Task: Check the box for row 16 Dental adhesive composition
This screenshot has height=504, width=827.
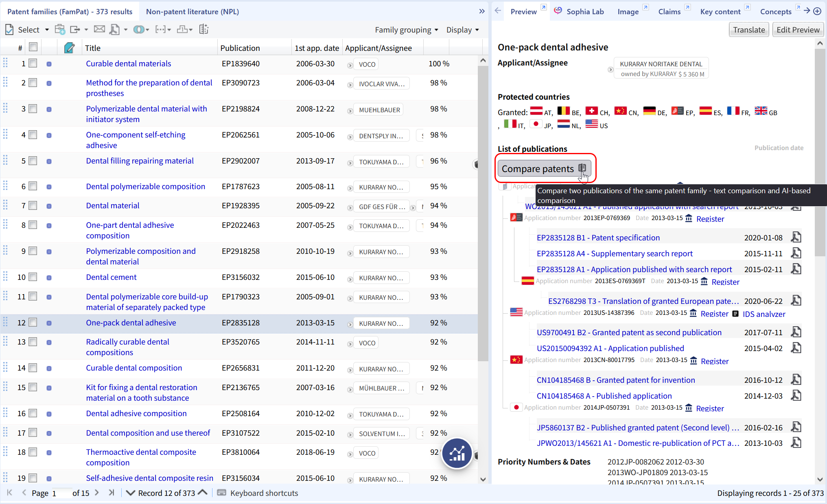Action: pos(33,413)
